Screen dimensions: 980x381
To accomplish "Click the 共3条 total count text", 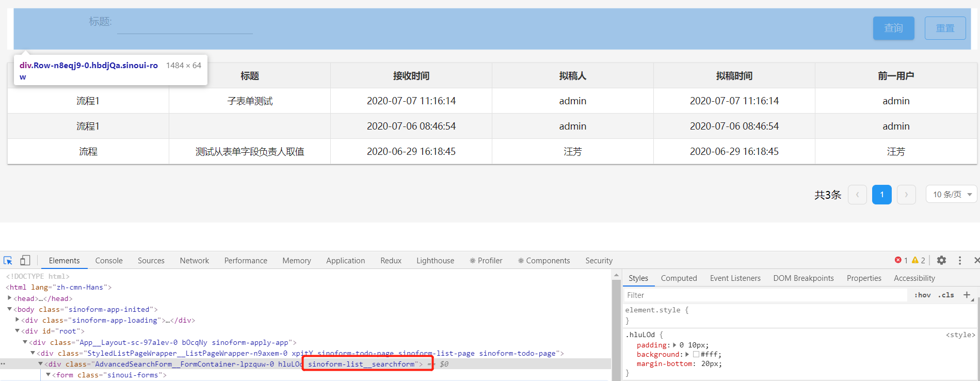I will (x=828, y=195).
